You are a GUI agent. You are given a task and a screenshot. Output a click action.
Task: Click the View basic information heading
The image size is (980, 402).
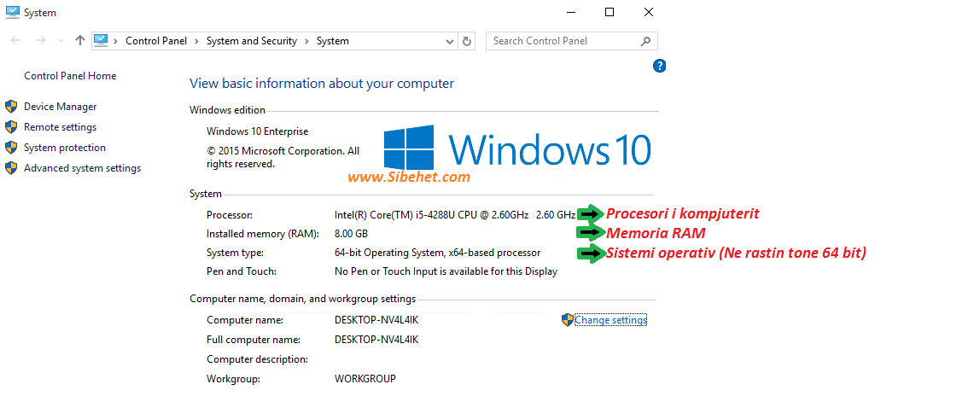322,84
